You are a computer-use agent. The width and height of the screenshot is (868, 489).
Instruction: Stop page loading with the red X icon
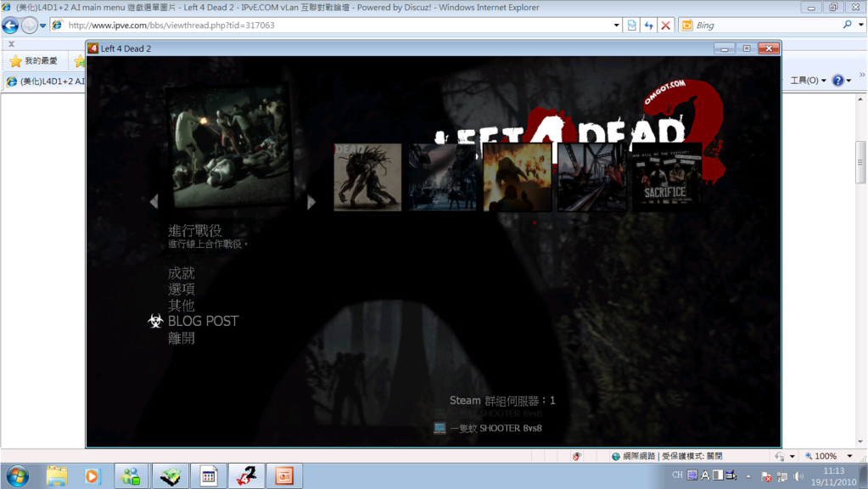tap(665, 25)
